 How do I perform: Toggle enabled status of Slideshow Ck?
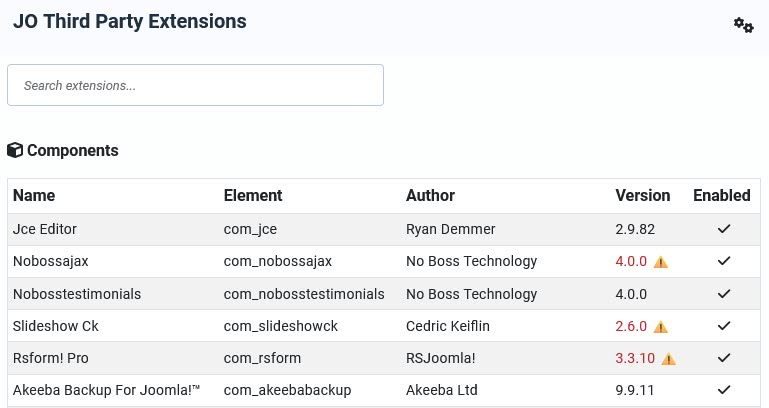tap(724, 326)
